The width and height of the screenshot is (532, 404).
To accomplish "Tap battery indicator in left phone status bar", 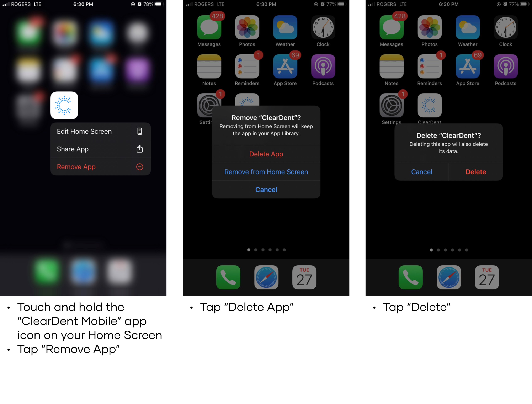I will (159, 4).
